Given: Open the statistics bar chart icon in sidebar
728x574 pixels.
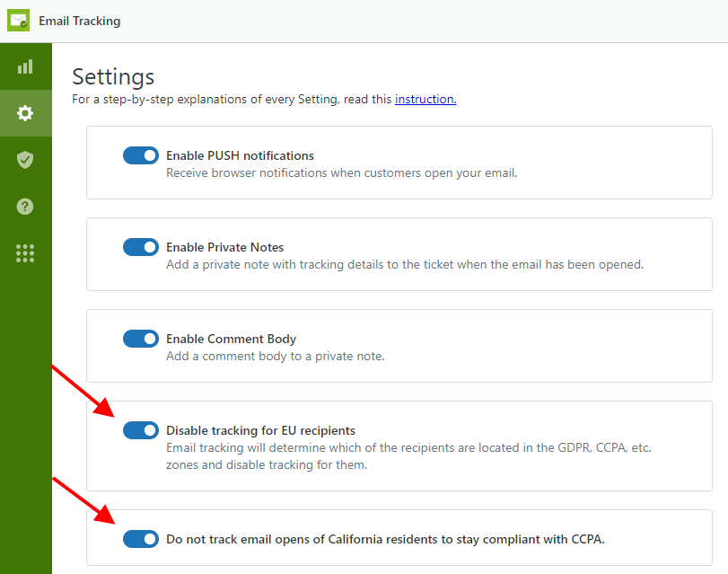Looking at the screenshot, I should pyautogui.click(x=25, y=66).
